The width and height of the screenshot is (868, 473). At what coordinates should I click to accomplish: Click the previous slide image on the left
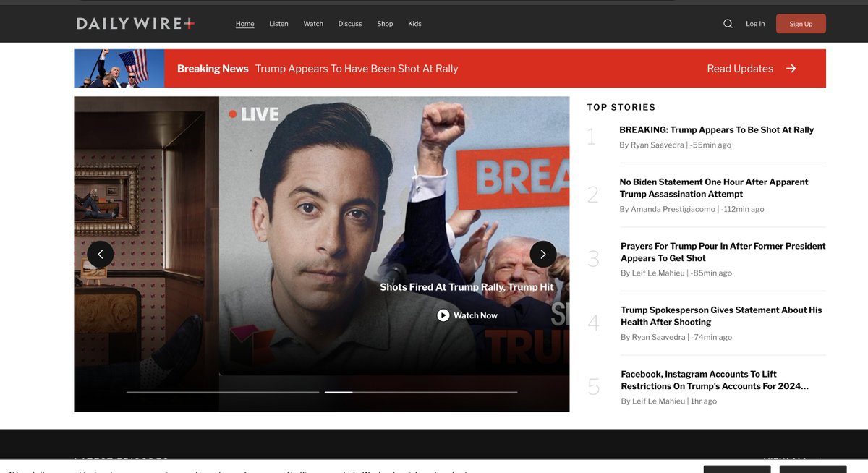pos(146,254)
